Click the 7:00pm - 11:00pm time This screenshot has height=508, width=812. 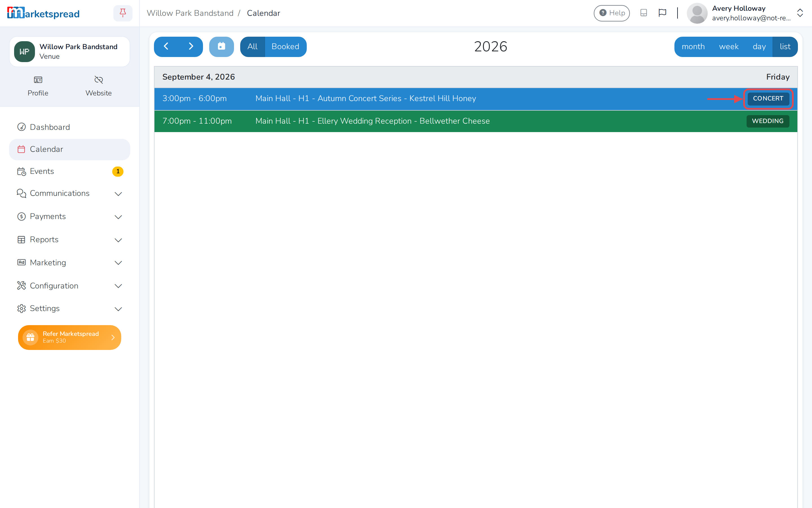pyautogui.click(x=197, y=121)
